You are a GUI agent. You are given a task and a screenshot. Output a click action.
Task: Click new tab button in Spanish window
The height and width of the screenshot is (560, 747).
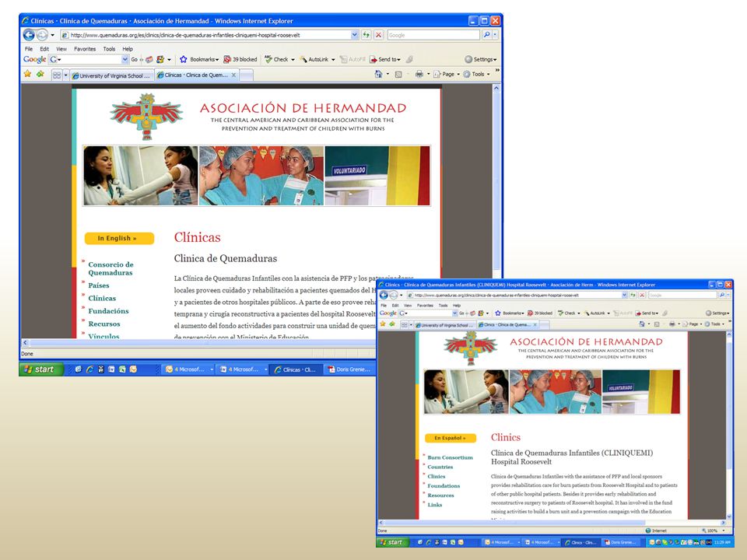pyautogui.click(x=247, y=75)
